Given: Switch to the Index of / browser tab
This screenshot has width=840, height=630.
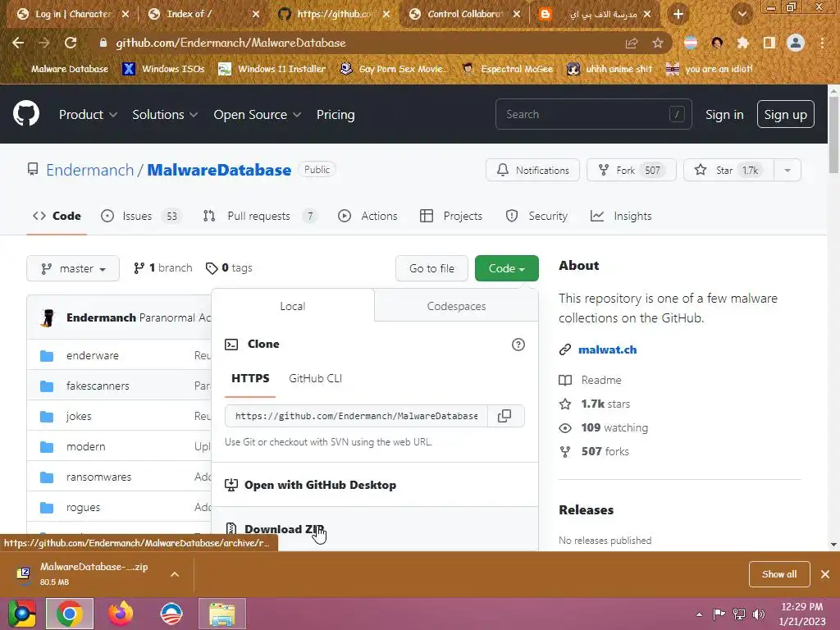Looking at the screenshot, I should tap(202, 14).
